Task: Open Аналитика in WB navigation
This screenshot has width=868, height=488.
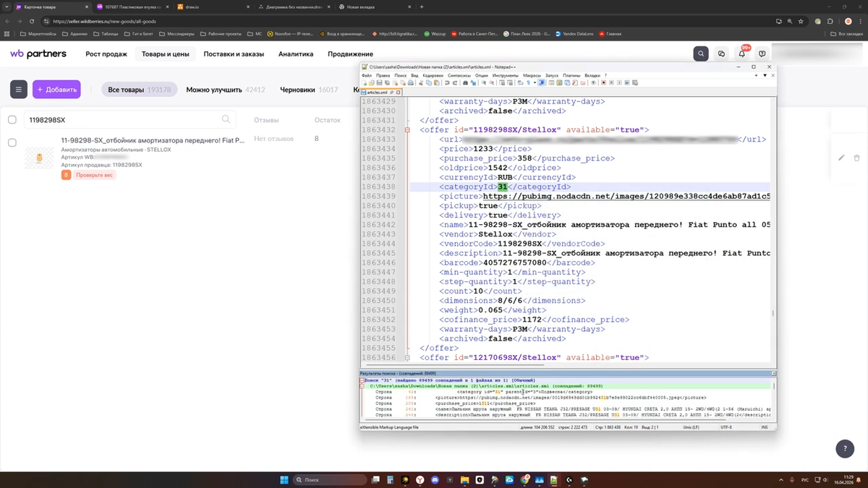Action: pyautogui.click(x=296, y=54)
